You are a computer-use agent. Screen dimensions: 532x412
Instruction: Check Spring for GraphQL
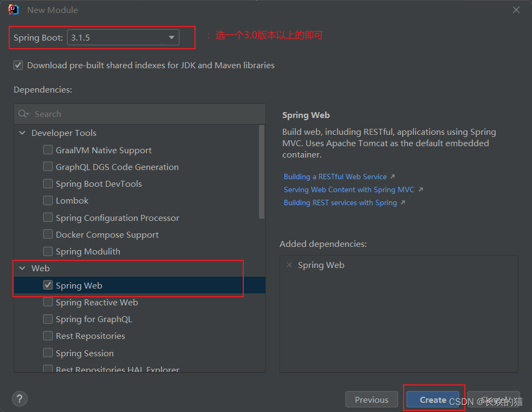(48, 319)
